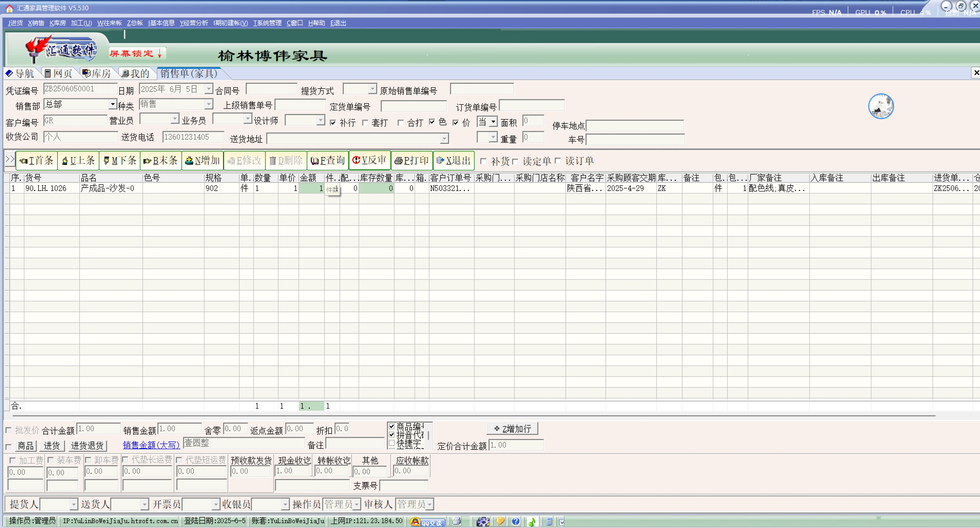
Task: Expand the 送货地址 combo box
Action: click(444, 139)
